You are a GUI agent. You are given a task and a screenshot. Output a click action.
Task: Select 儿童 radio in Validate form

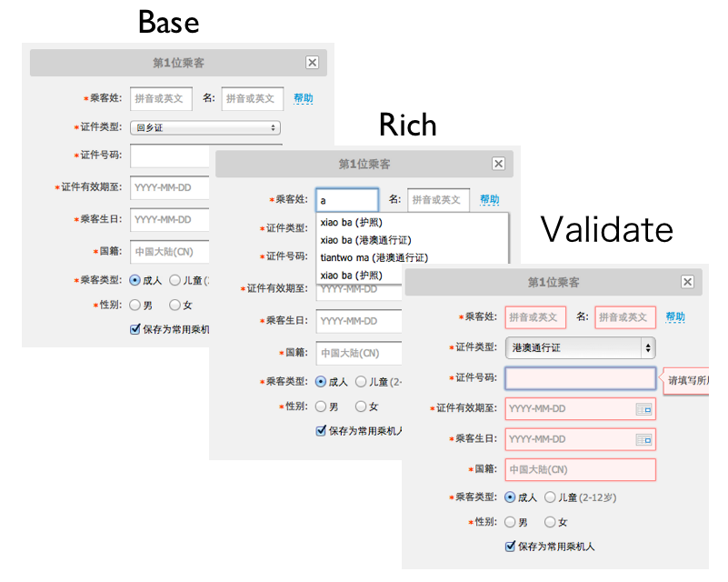(x=550, y=497)
